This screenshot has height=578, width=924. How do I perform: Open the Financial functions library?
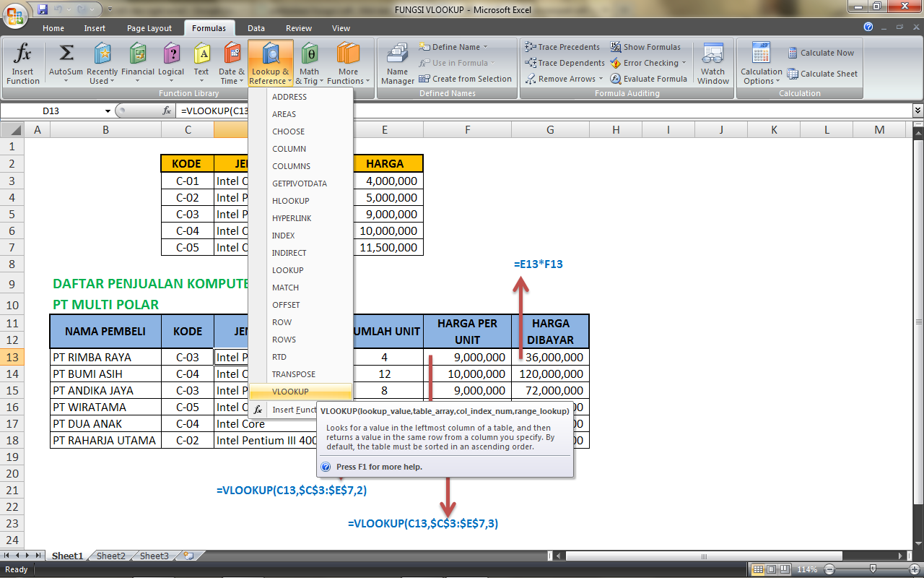138,64
